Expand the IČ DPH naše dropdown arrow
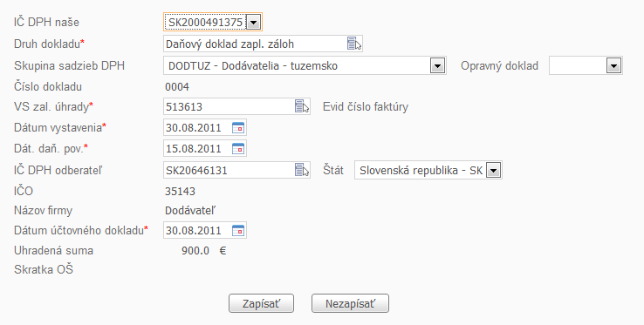Viewport: 644px width, 325px height. [253, 22]
